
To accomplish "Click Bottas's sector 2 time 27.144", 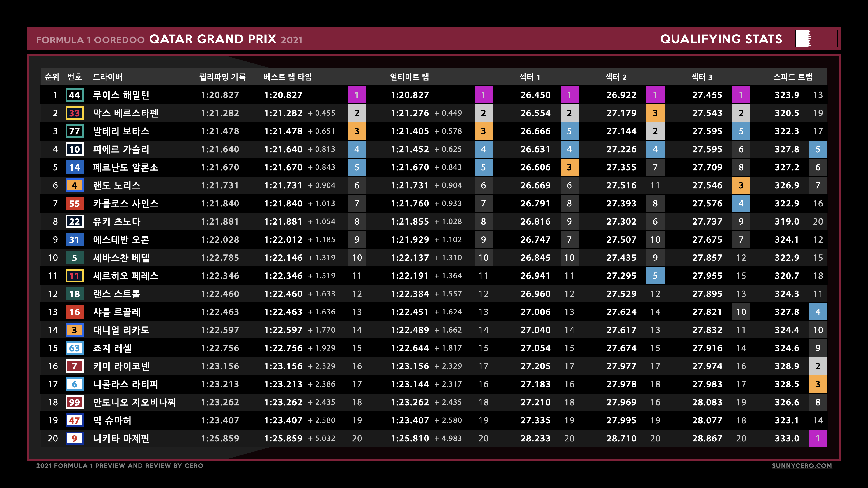I will click(x=621, y=131).
